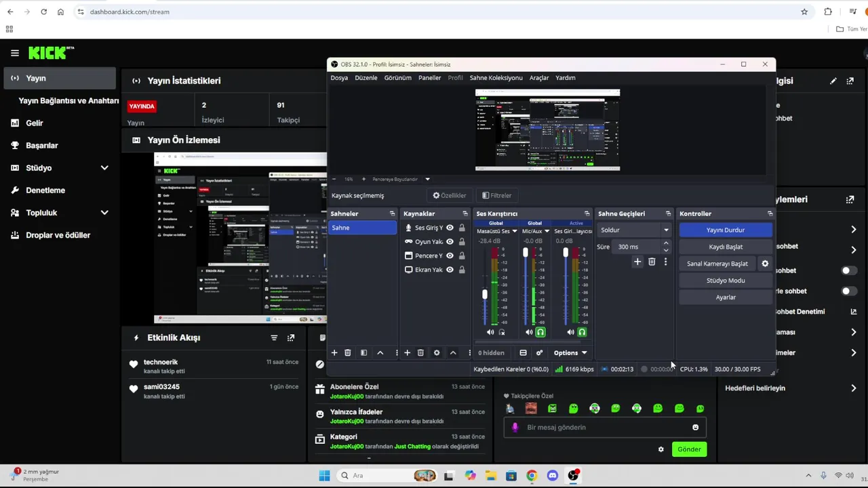Open scene filters icon in Sahneler toolbar
868x488 pixels.
[x=363, y=352]
